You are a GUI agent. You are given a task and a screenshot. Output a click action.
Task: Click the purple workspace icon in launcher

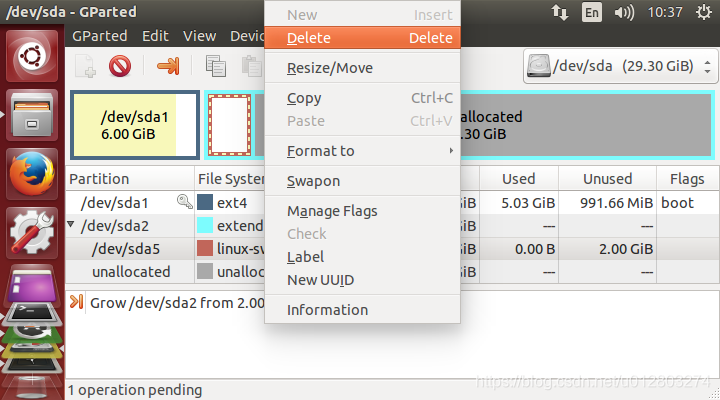coord(32,287)
